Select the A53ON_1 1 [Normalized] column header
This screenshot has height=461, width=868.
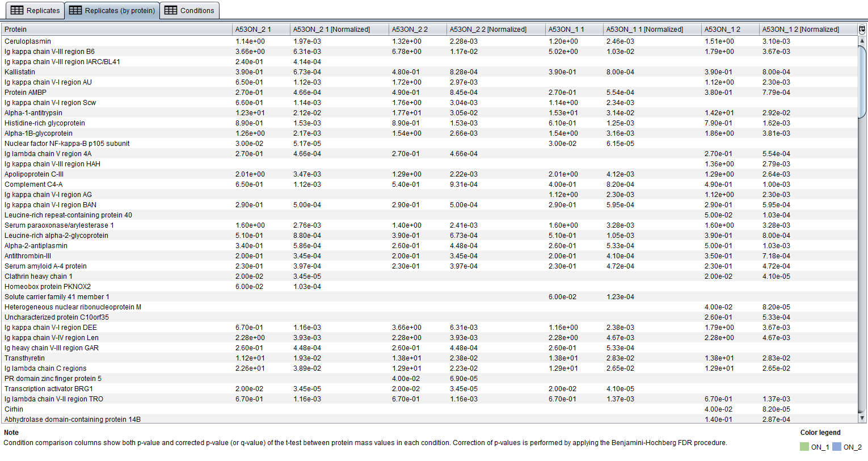(x=652, y=30)
